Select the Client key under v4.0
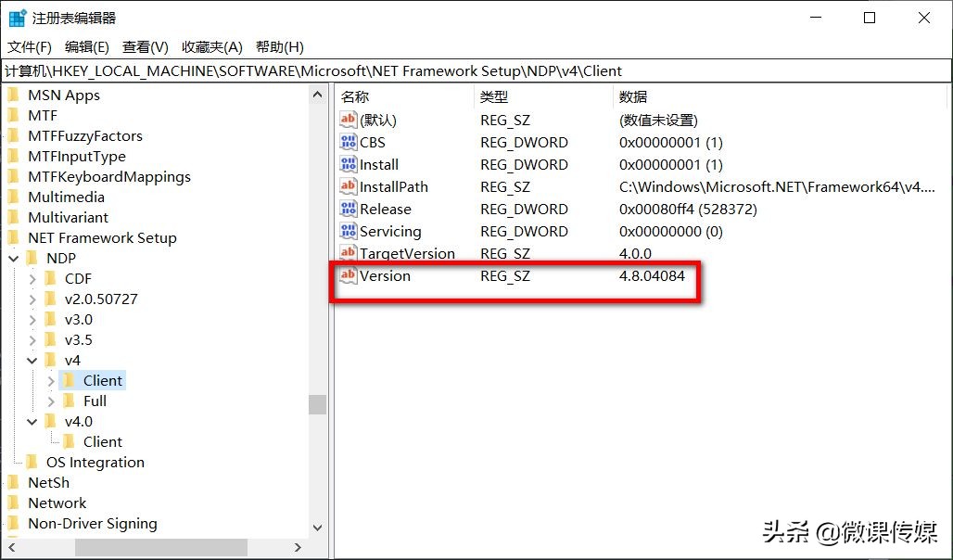 [102, 441]
